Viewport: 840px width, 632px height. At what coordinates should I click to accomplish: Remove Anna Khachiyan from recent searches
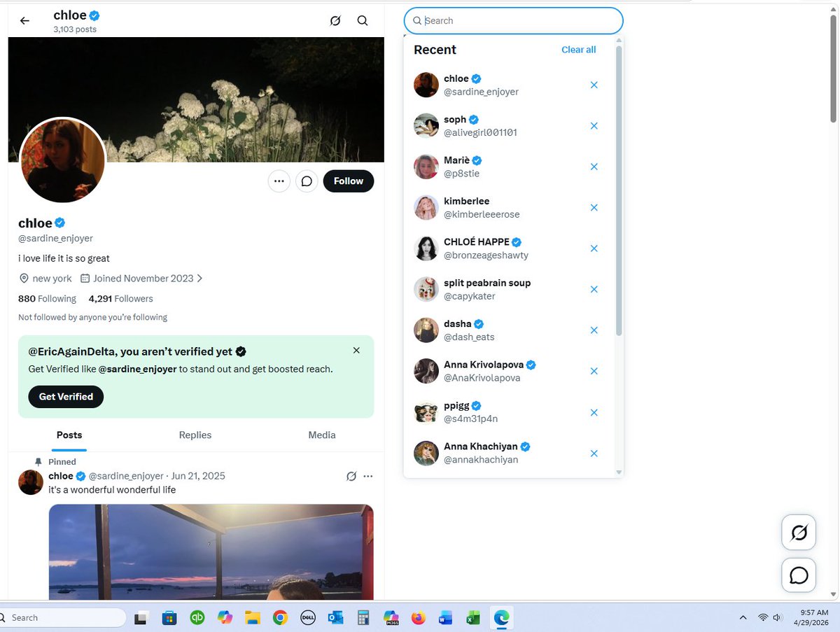(594, 454)
